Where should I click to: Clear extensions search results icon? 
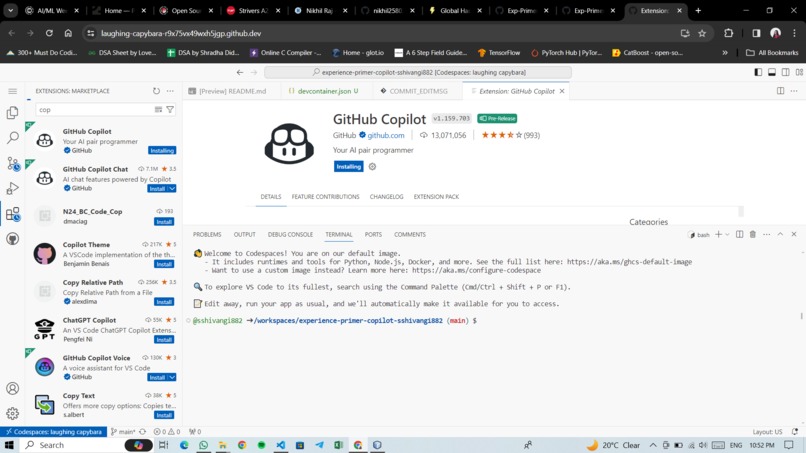tap(158, 110)
